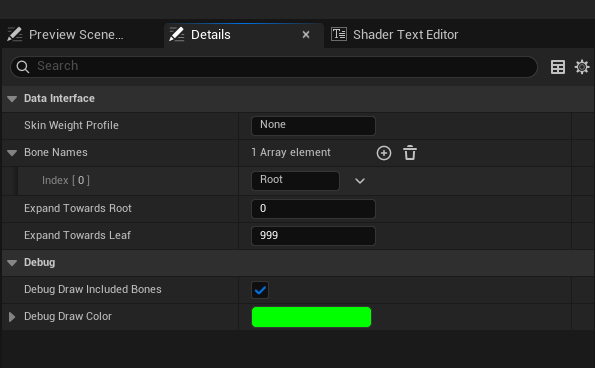Expand Debug Draw Color property
The height and width of the screenshot is (368, 595).
pyautogui.click(x=12, y=317)
